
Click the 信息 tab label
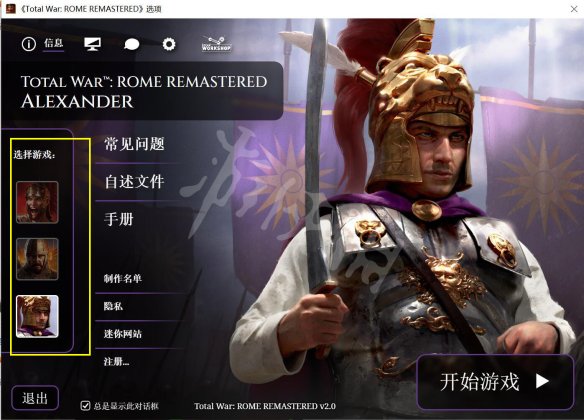pos(54,43)
